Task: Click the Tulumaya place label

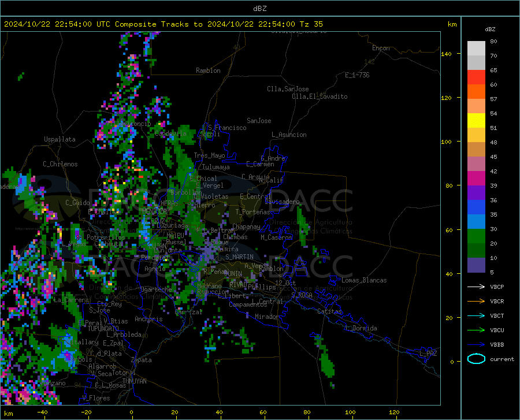Action: 216,167
